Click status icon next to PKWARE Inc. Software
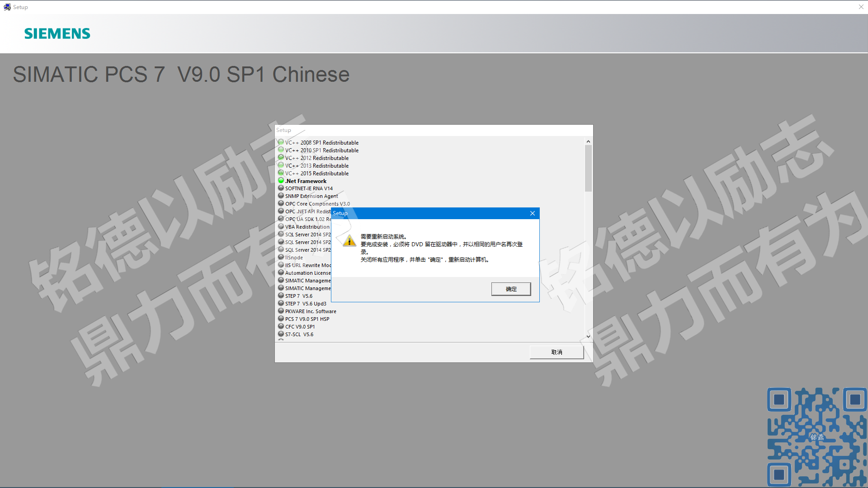Image resolution: width=868 pixels, height=488 pixels. [x=281, y=311]
